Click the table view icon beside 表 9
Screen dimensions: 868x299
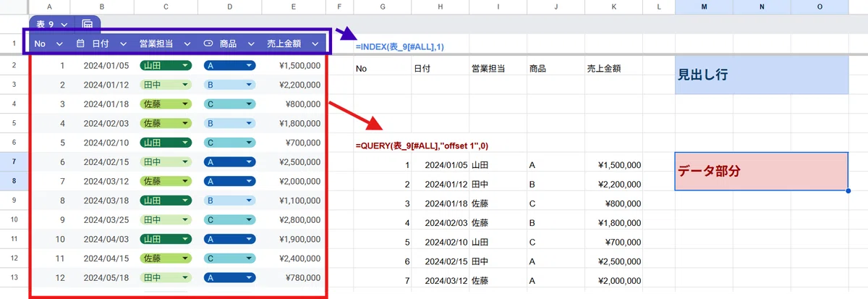point(88,24)
